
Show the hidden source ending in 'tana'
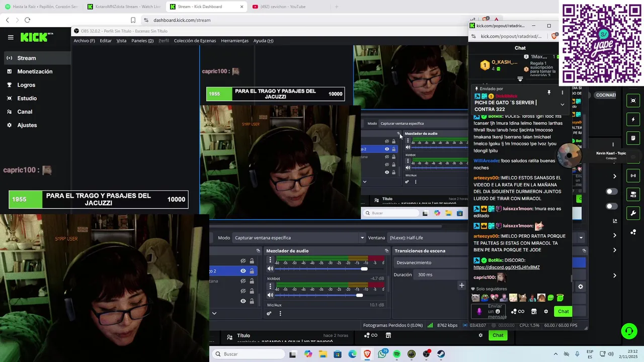(x=243, y=281)
